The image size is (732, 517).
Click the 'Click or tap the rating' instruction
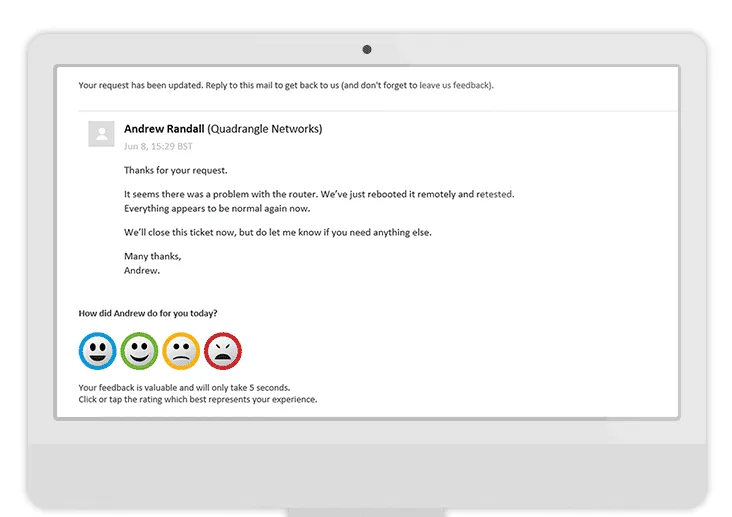[198, 399]
